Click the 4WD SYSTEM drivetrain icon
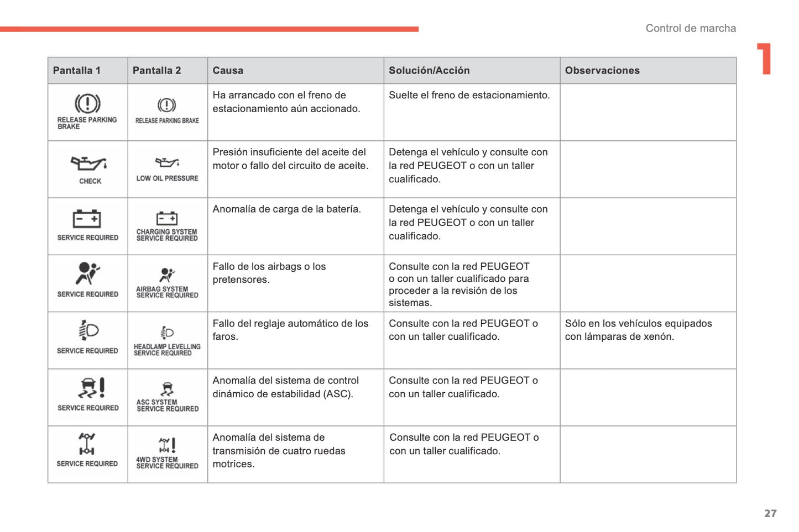799x532 pixels. (x=167, y=445)
